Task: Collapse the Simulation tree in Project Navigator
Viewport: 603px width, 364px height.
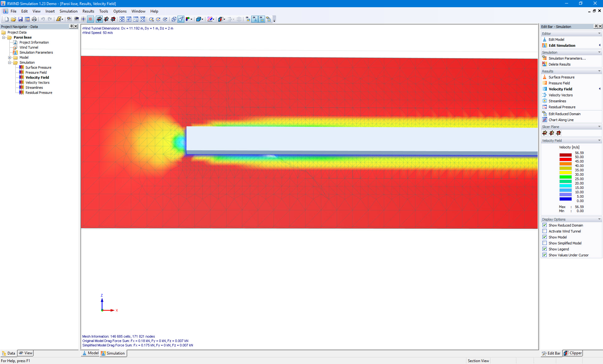Action: point(10,62)
